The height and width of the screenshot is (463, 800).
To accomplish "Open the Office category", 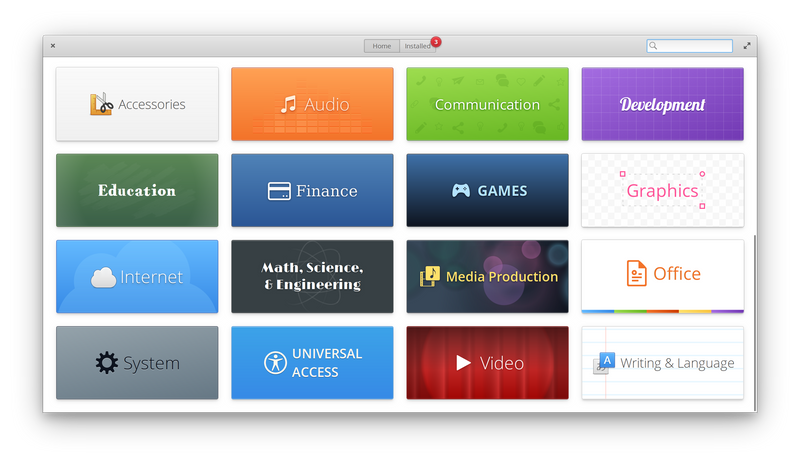I will pos(662,277).
